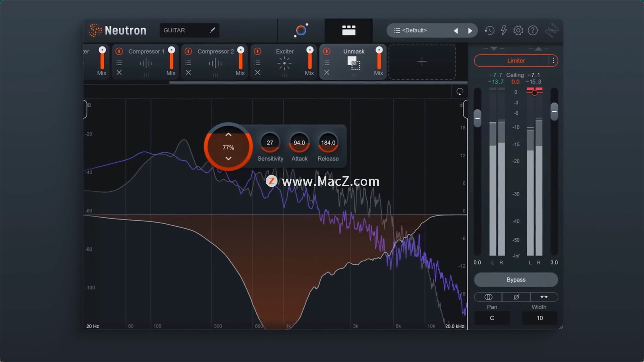
Task: Open the undo history clock icon
Action: (x=489, y=31)
